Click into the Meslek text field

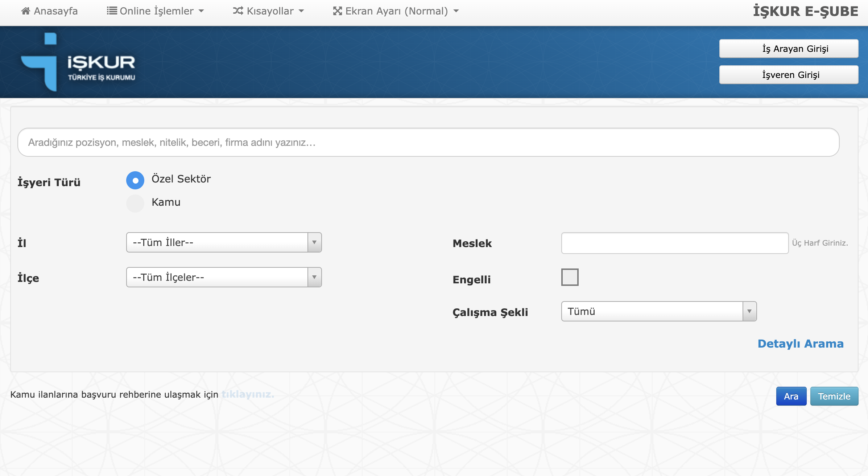pos(674,243)
